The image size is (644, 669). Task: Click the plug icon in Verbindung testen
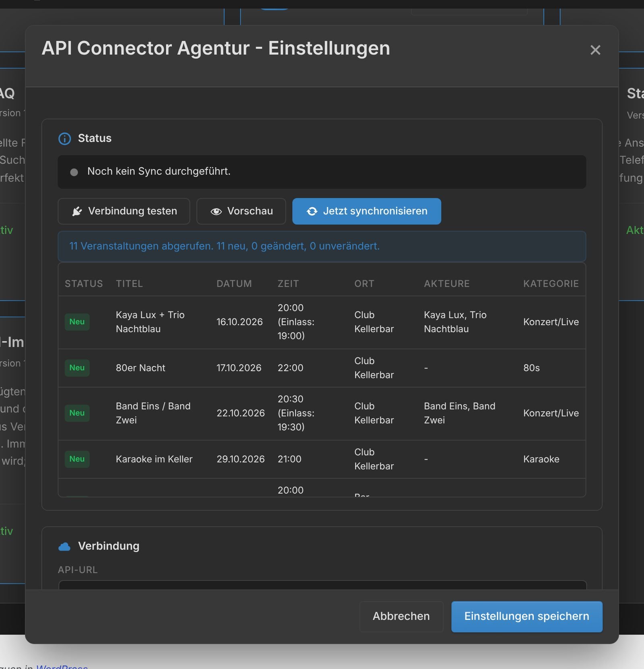tap(77, 211)
